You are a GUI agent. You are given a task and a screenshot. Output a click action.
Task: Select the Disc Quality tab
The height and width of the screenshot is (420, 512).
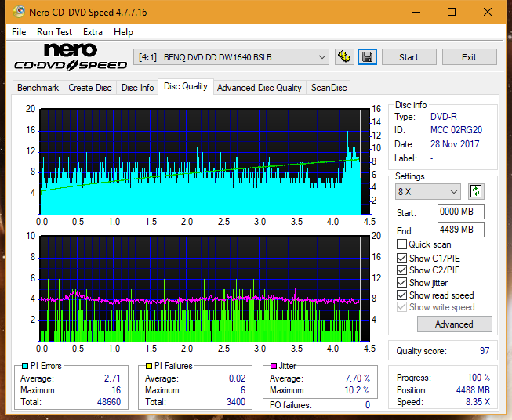186,86
